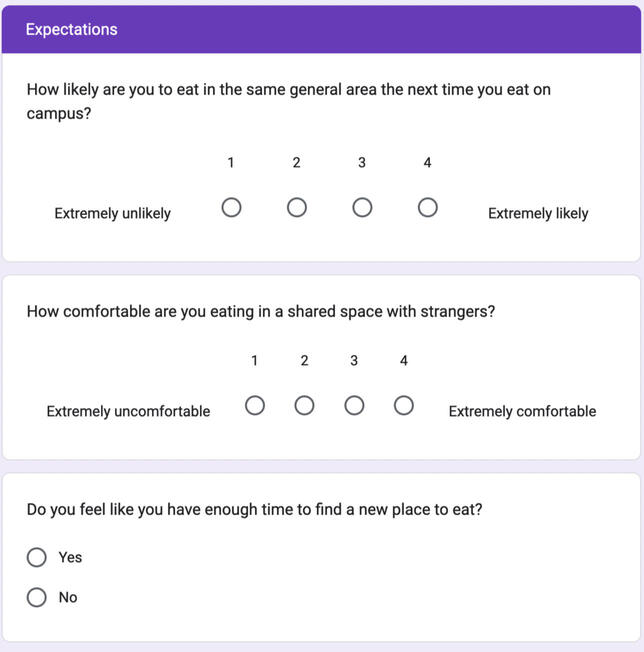
Task: Click the shared space with strangers question text
Action: point(260,311)
